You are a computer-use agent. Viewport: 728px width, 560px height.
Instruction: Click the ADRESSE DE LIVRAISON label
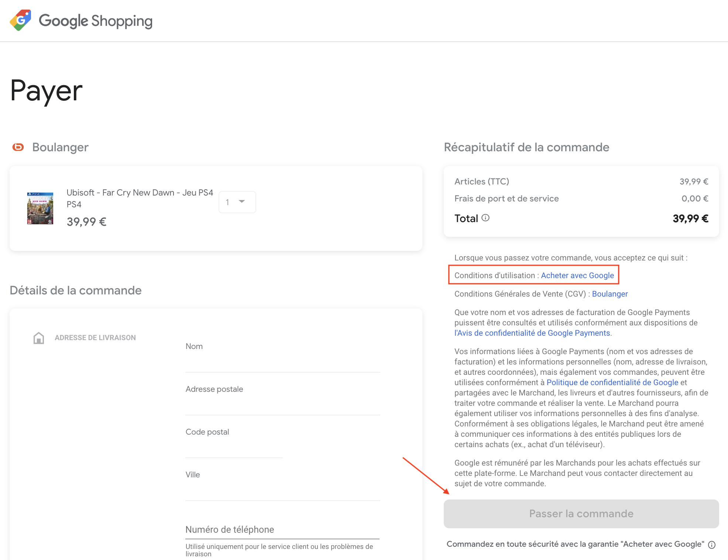95,338
